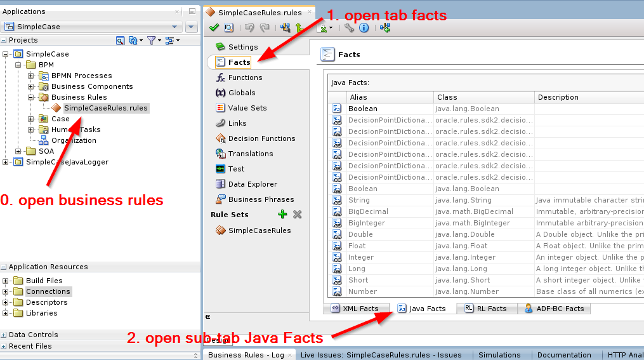Select the BigDecimal fact row
Viewport: 644px width, 360px height.
click(367, 211)
